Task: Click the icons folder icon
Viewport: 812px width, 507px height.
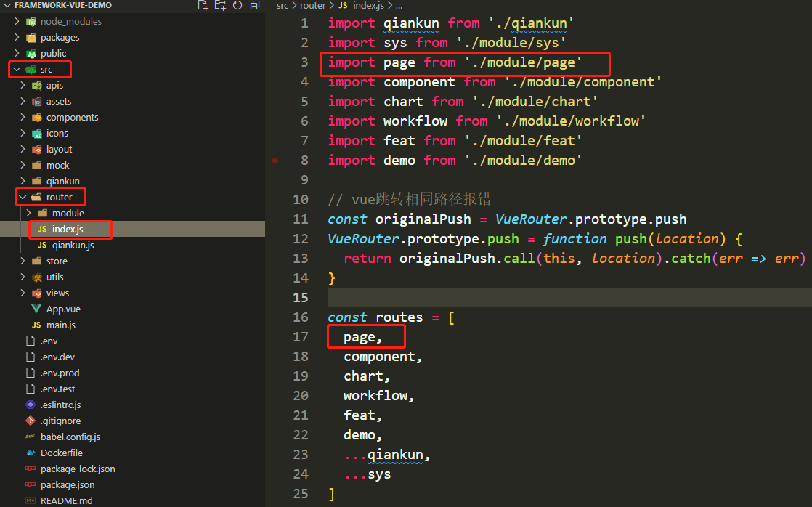Action: tap(37, 134)
